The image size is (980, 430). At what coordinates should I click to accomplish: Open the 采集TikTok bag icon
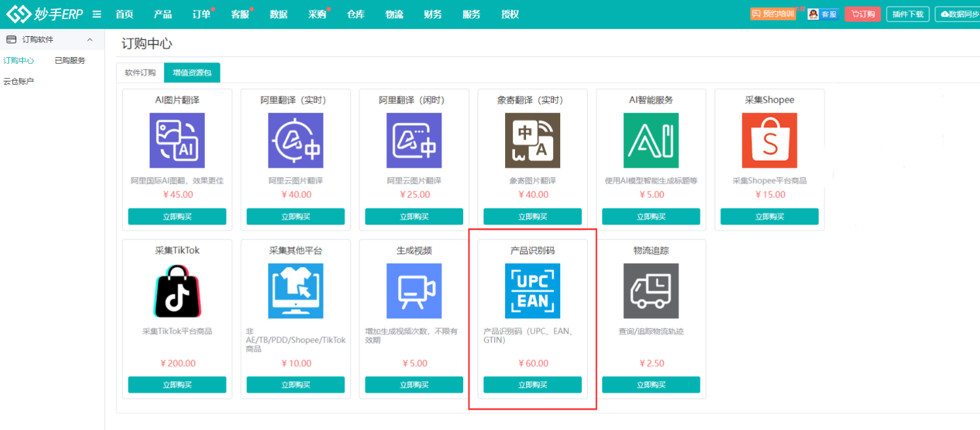[x=177, y=291]
